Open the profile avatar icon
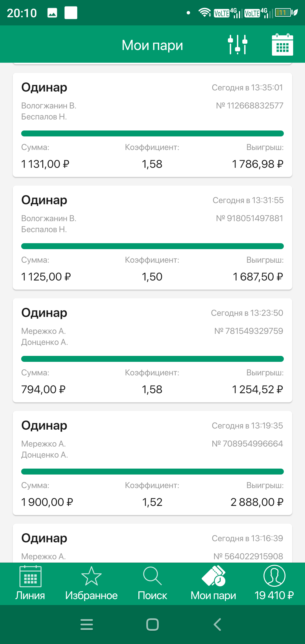305x644 pixels. [x=274, y=576]
